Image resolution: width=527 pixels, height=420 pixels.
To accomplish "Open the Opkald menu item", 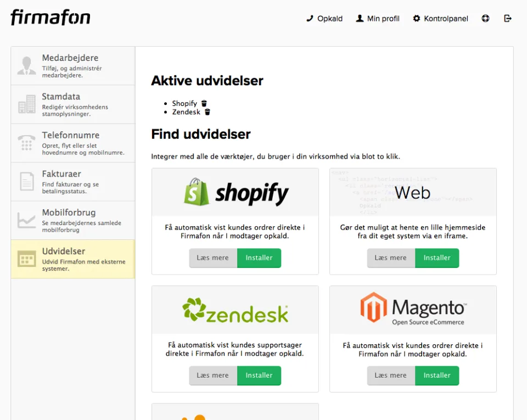I will pyautogui.click(x=324, y=19).
